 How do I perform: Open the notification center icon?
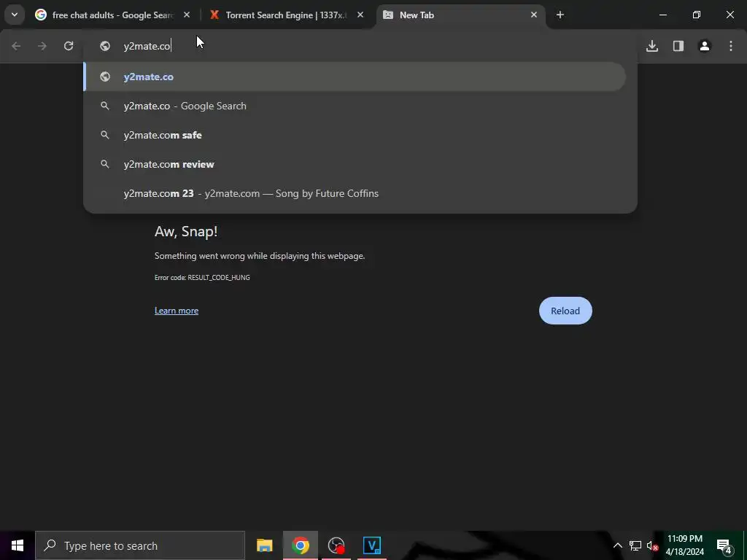pos(724,545)
